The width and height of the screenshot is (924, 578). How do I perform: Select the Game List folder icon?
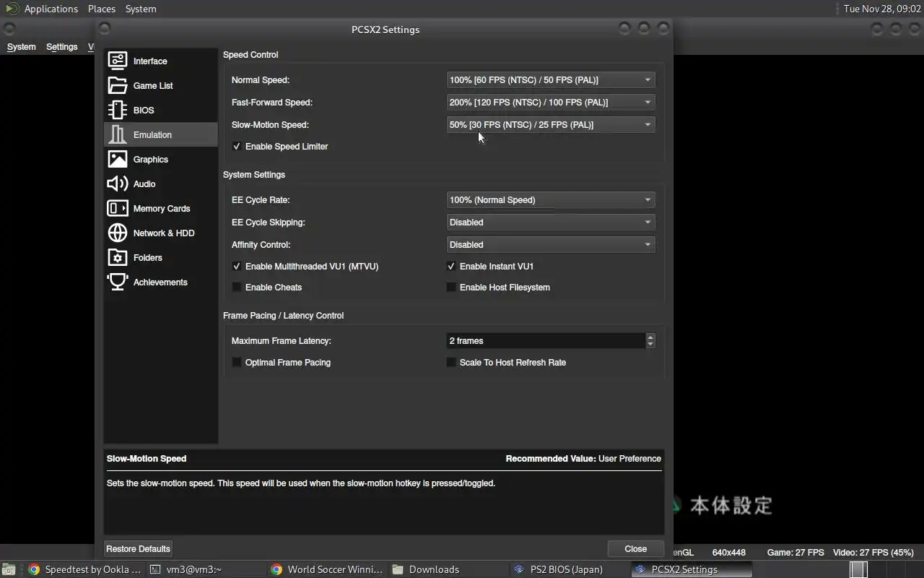coord(118,85)
